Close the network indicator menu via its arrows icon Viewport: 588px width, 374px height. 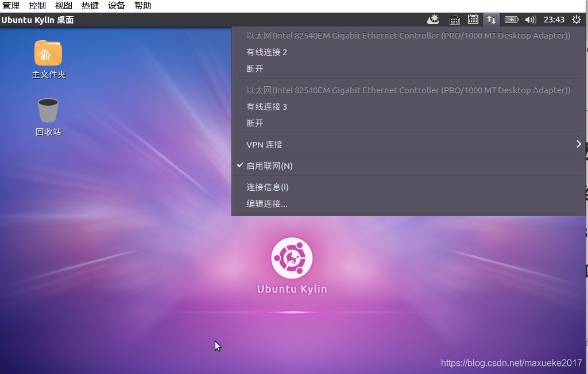coord(492,20)
